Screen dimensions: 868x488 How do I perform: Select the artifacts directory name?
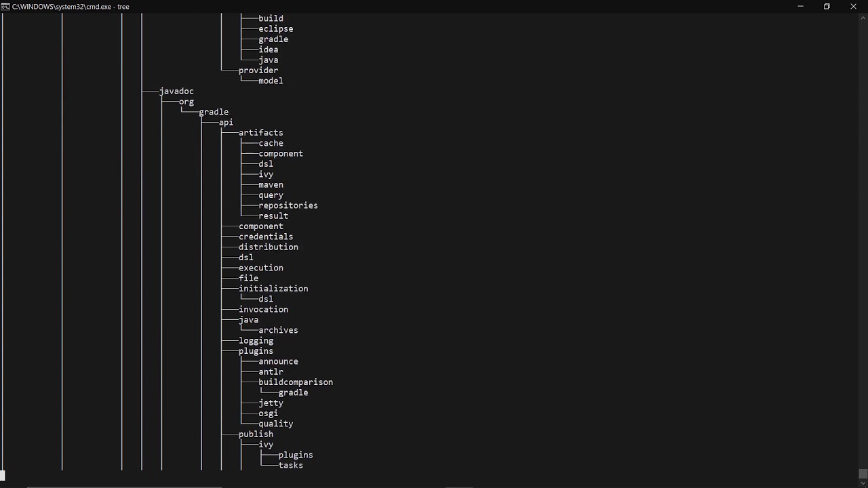point(260,133)
